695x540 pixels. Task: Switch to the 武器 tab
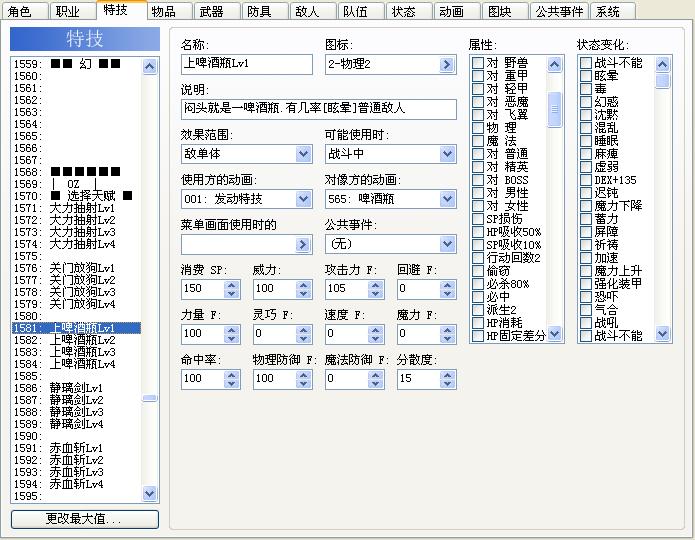[x=218, y=11]
